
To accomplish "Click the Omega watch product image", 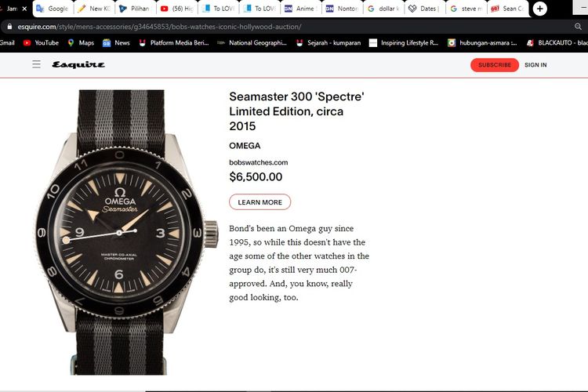I will [x=122, y=231].
